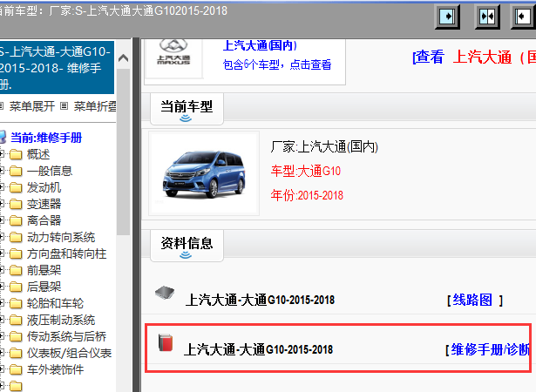536x392 pixels.
Task: Open the 前悬架 tree item
Action: tap(44, 270)
